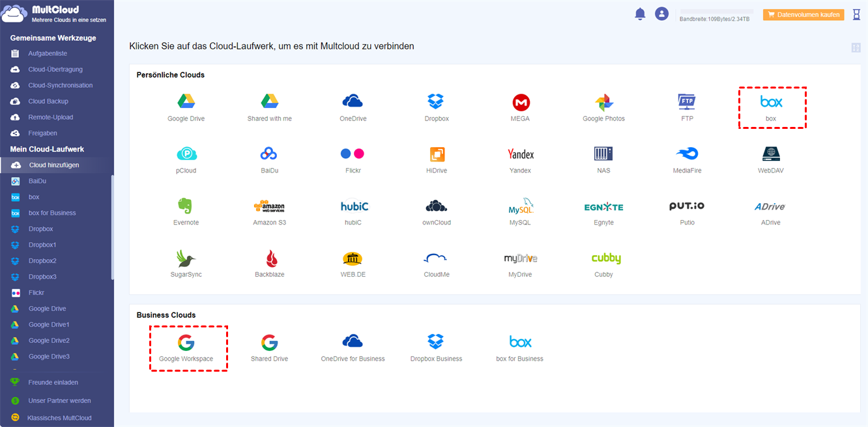Open the user account avatar
Image resolution: width=868 pixels, height=427 pixels.
point(662,14)
